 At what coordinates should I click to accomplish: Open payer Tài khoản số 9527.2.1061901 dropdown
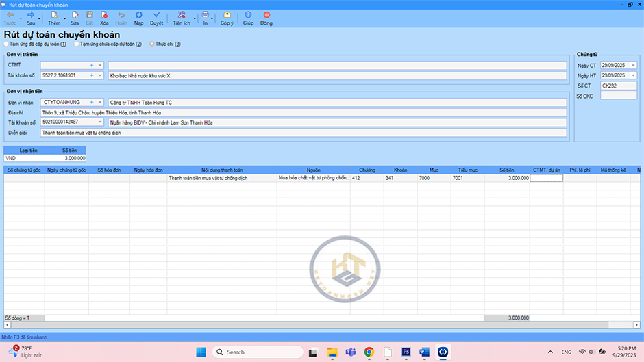click(x=100, y=75)
